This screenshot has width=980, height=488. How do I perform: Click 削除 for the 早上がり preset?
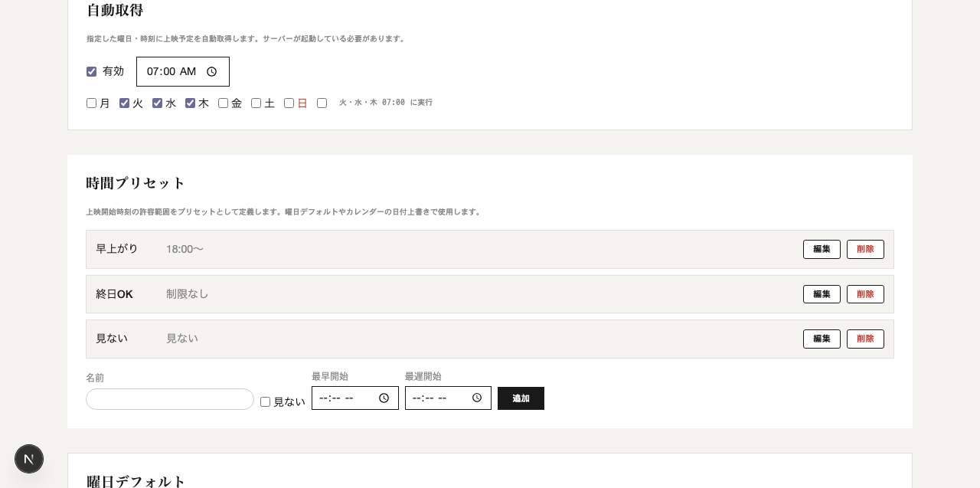(865, 249)
